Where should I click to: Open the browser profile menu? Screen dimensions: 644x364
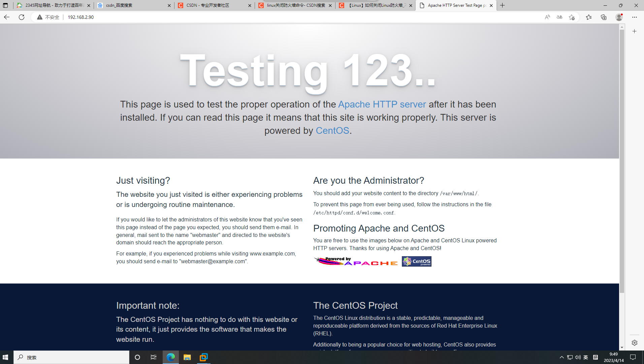[x=619, y=17]
